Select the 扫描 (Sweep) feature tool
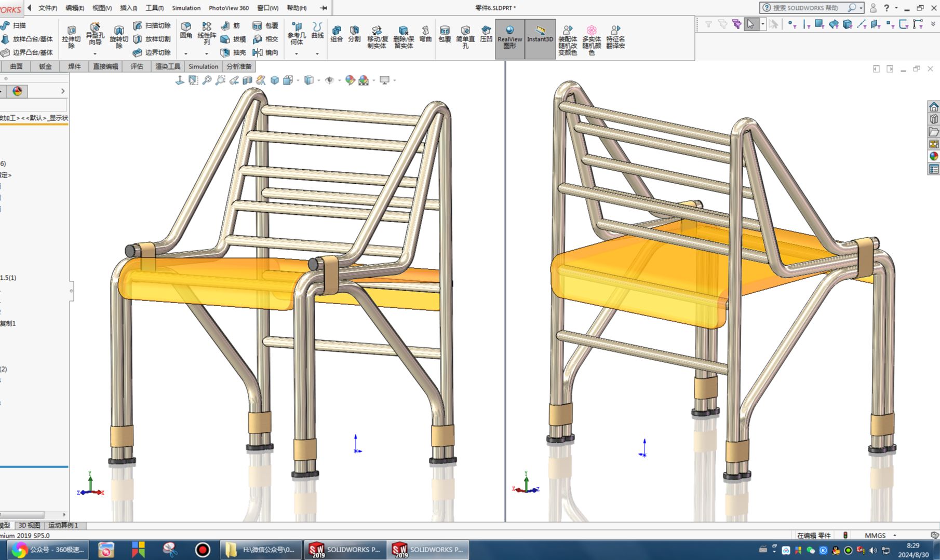The width and height of the screenshot is (940, 560). tap(14, 25)
